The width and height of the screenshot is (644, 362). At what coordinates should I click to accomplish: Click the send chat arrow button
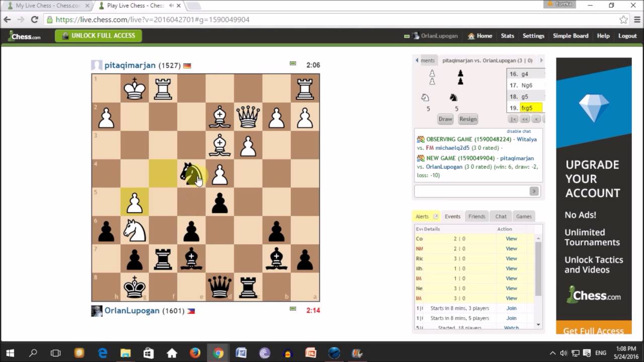click(x=534, y=191)
